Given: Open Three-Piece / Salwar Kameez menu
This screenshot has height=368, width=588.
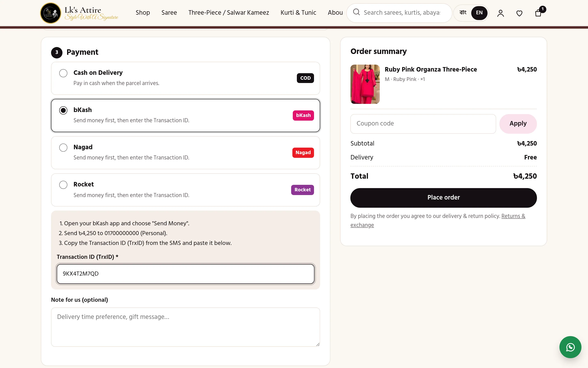Looking at the screenshot, I should 229,13.
